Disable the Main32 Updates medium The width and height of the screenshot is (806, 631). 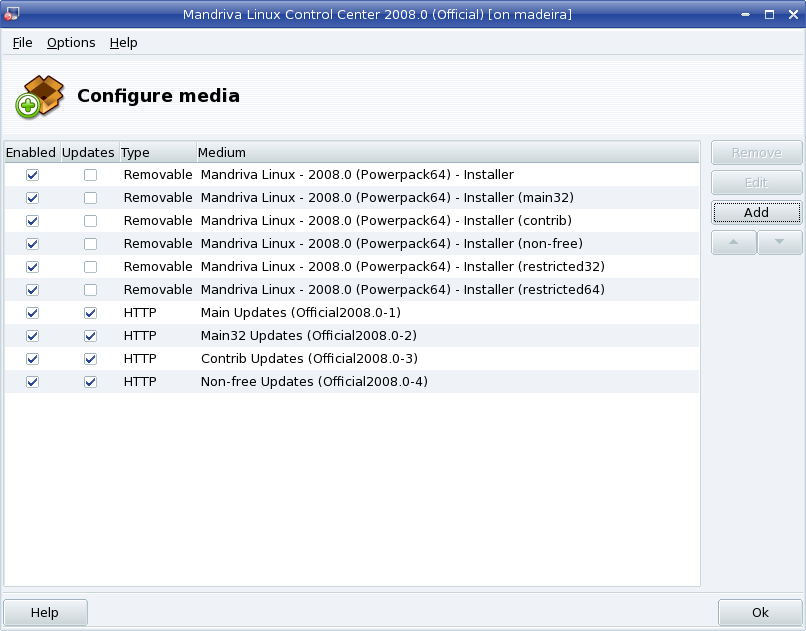(x=32, y=336)
